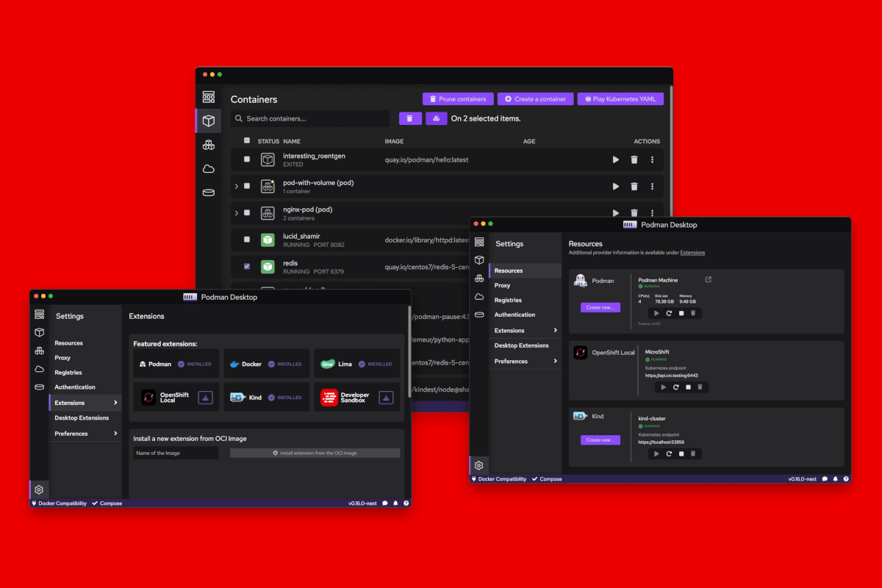Start the redis container with the play icon
This screenshot has width=882, height=588.
pos(616,267)
